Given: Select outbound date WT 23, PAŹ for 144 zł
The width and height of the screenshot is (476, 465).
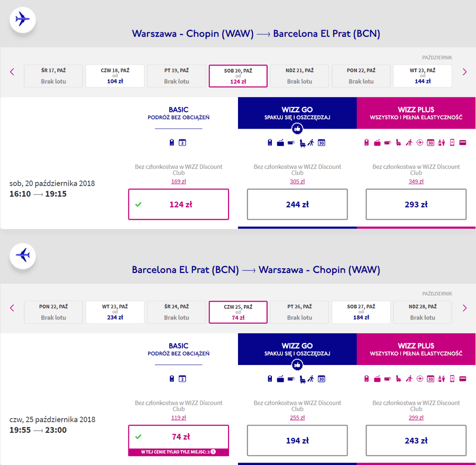Looking at the screenshot, I should coord(423,76).
